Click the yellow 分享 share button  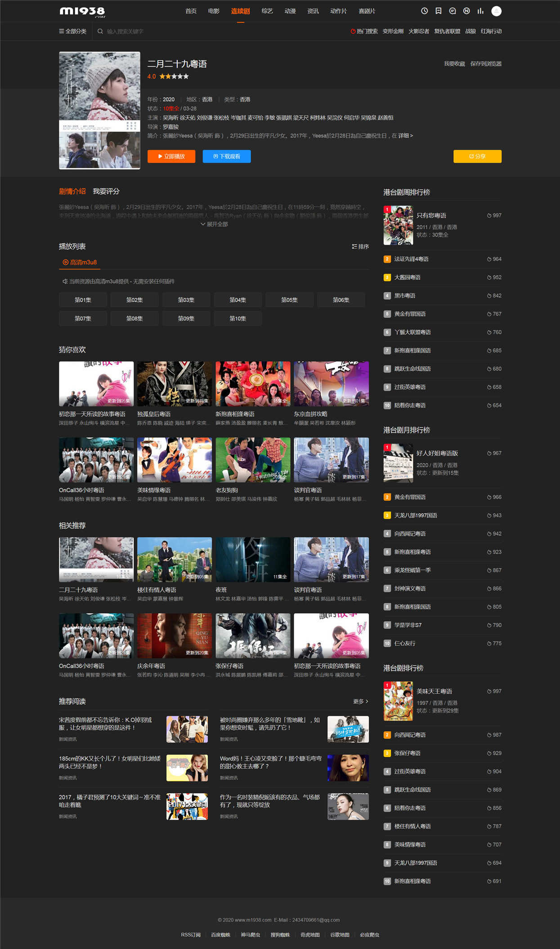(x=477, y=157)
